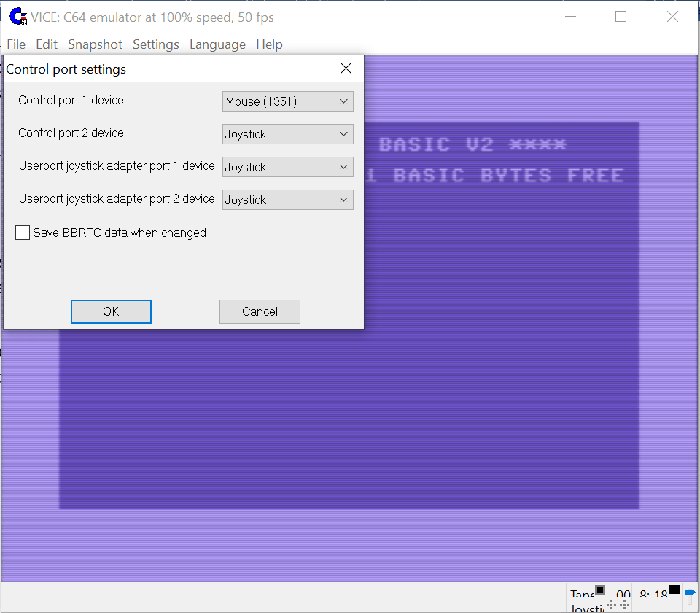Enable Save BBRTC data when changed
This screenshot has width=700, height=613.
pyautogui.click(x=23, y=233)
